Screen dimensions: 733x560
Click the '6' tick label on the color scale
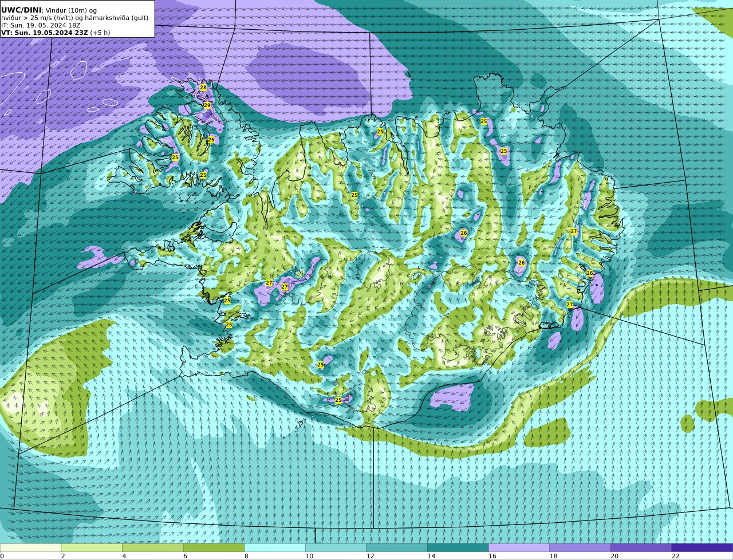pos(186,556)
